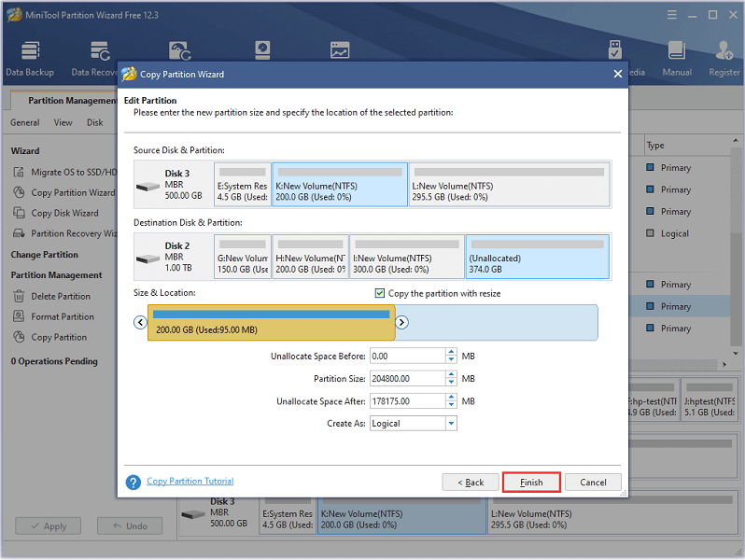Open Copy Partition Tutorial link
The height and width of the screenshot is (560, 745).
[190, 482]
